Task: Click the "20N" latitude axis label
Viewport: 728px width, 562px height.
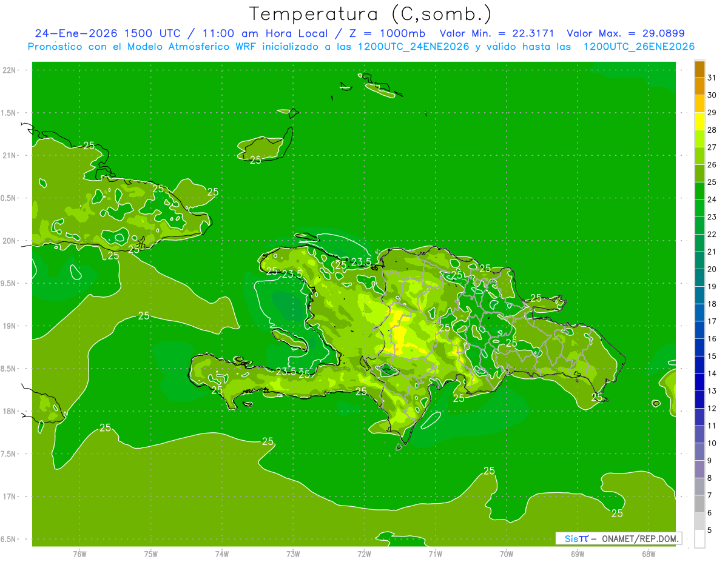Action: pyautogui.click(x=9, y=241)
